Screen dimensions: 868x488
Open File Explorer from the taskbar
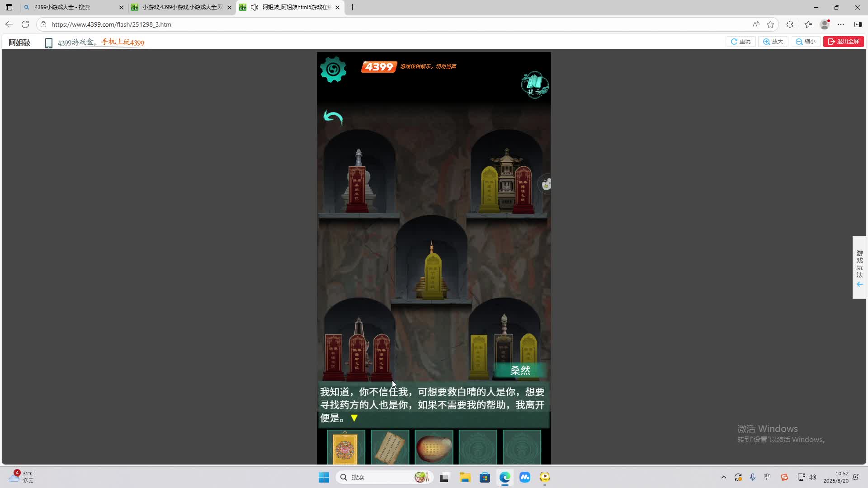tap(465, 477)
